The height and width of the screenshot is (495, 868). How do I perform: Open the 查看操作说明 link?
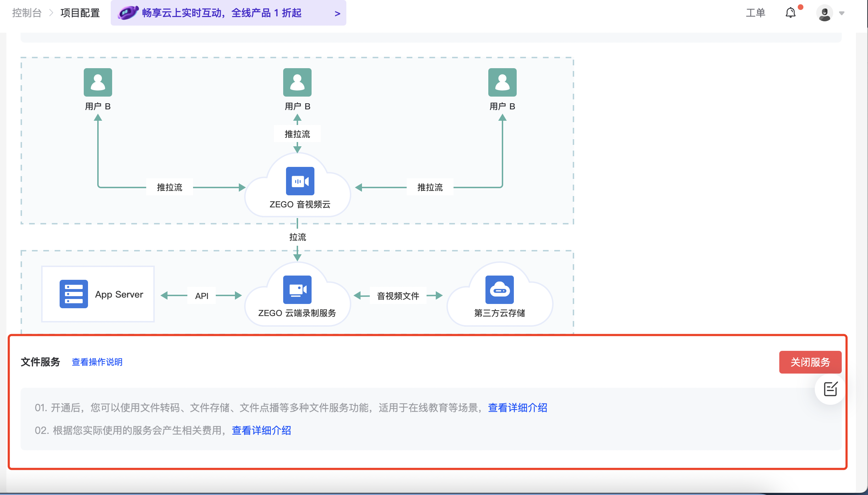[x=97, y=362]
